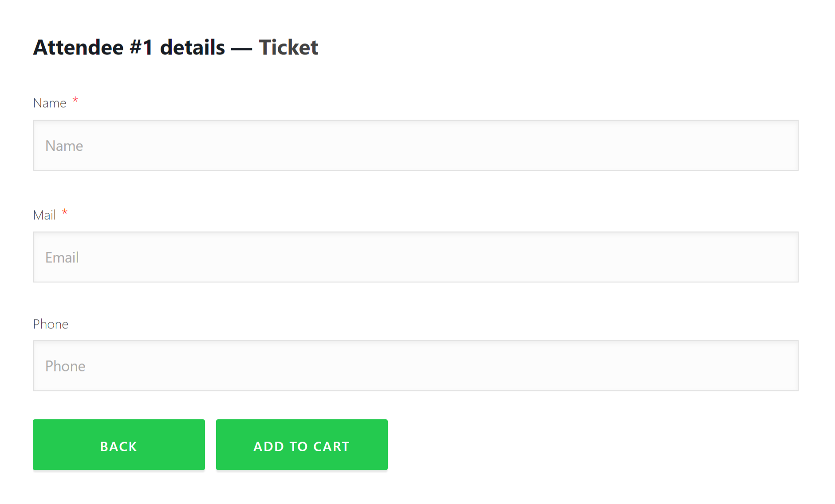This screenshot has width=835, height=504.
Task: Click the BACK button
Action: point(119,445)
